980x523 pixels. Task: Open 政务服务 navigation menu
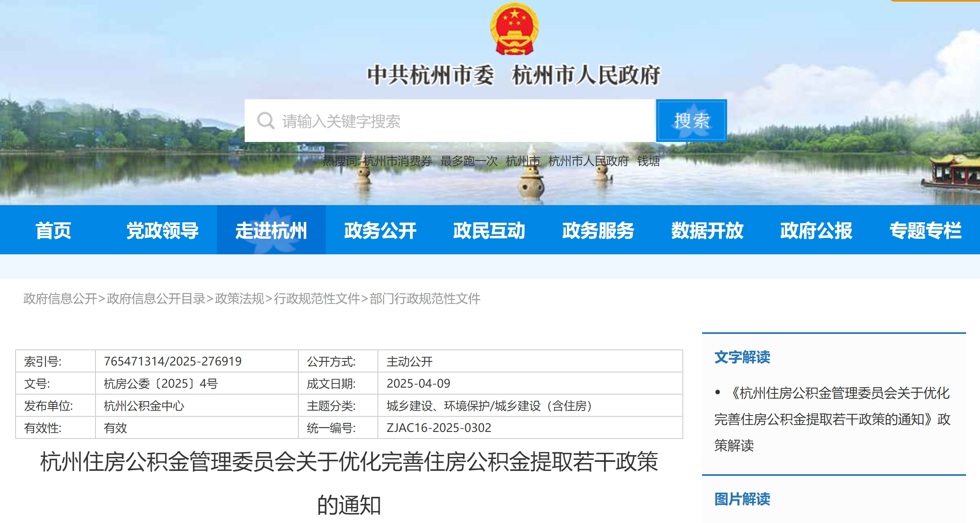(598, 230)
